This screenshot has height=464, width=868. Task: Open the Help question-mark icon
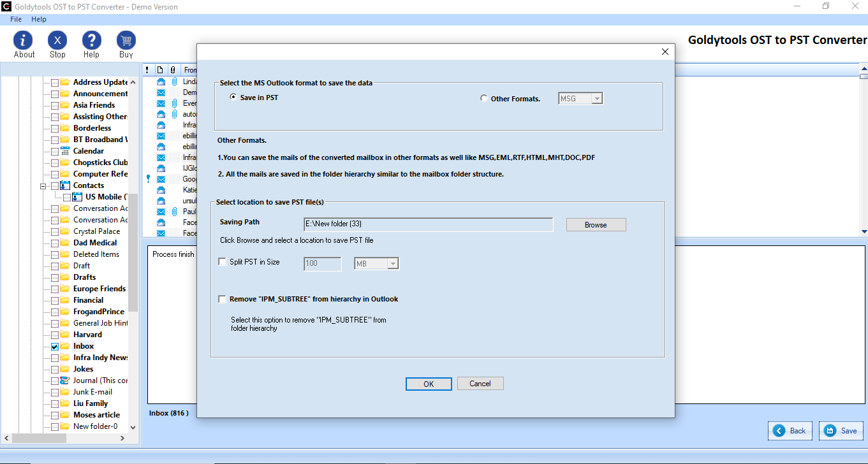pyautogui.click(x=92, y=40)
